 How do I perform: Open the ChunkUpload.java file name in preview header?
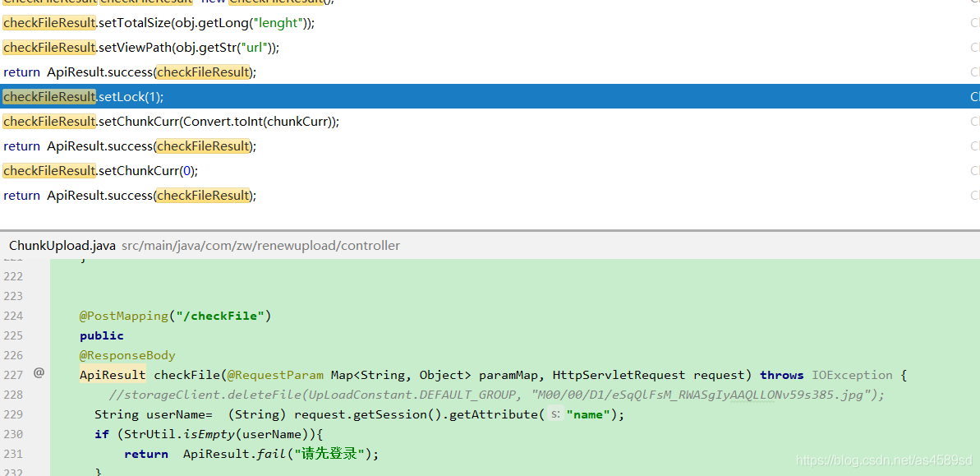pos(62,246)
